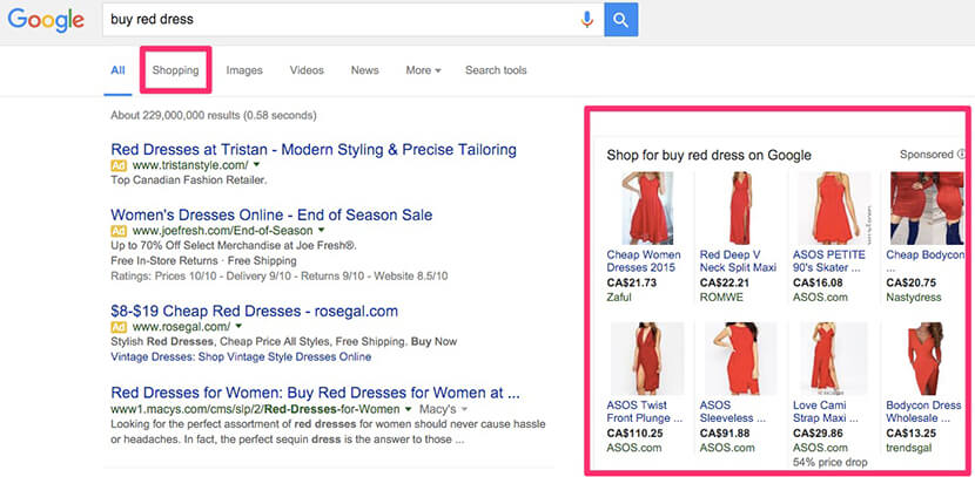
Task: Click the microphone voice search icon
Action: click(587, 19)
